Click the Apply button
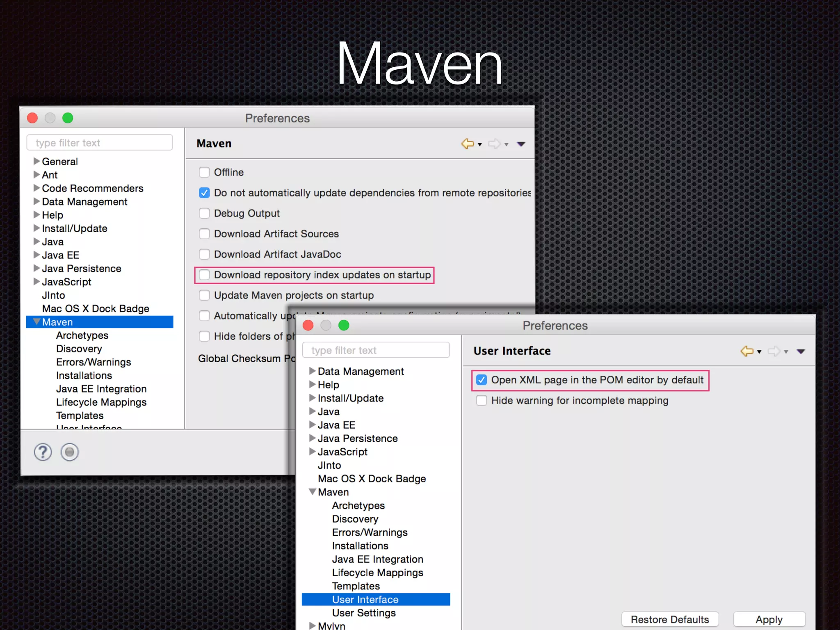The image size is (840, 630). tap(769, 619)
